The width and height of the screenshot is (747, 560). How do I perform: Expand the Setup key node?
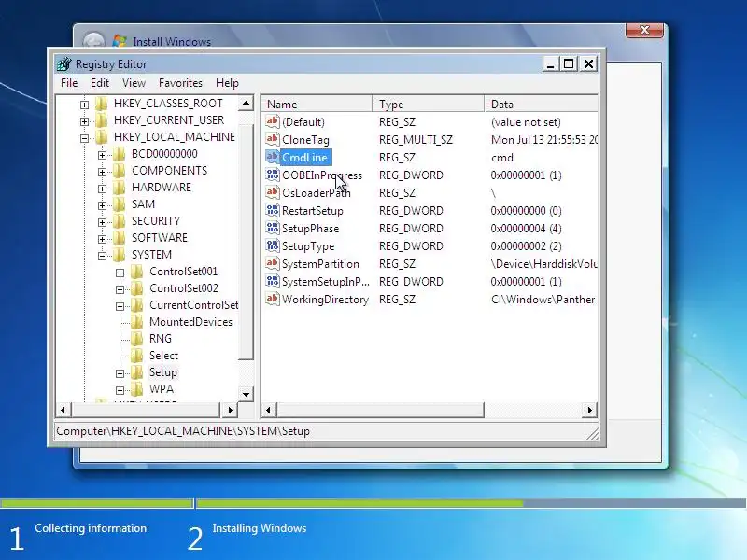coord(120,373)
